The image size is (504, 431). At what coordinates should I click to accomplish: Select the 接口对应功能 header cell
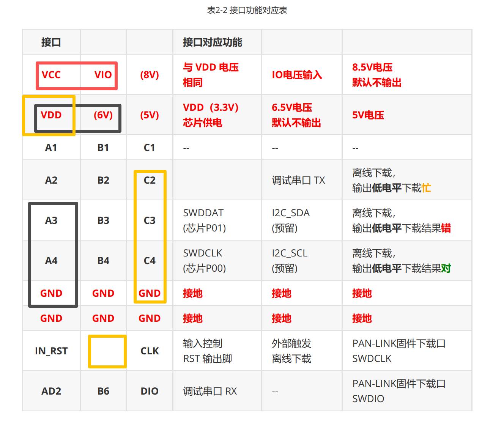click(x=213, y=42)
